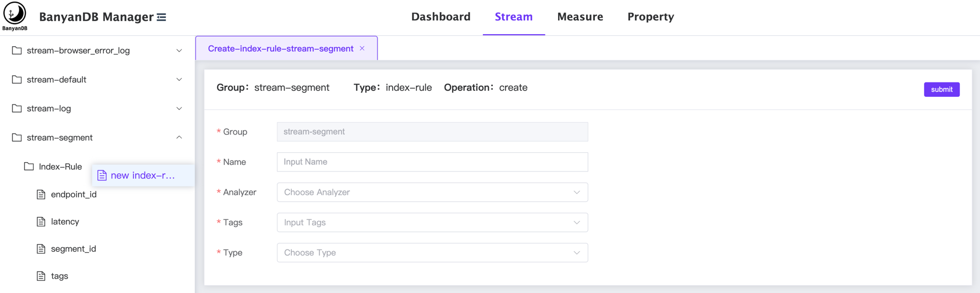Open the Choose Analyzer dropdown
The image size is (980, 293).
[432, 192]
